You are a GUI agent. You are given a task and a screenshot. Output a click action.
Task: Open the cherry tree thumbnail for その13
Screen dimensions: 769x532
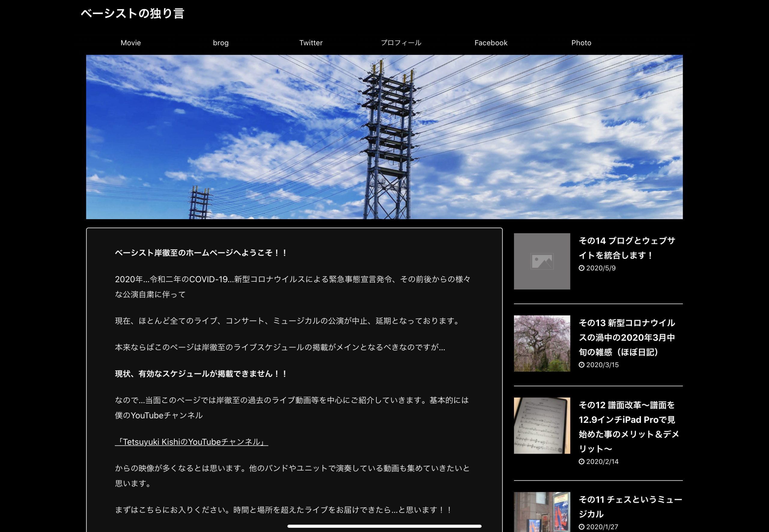[542, 343]
